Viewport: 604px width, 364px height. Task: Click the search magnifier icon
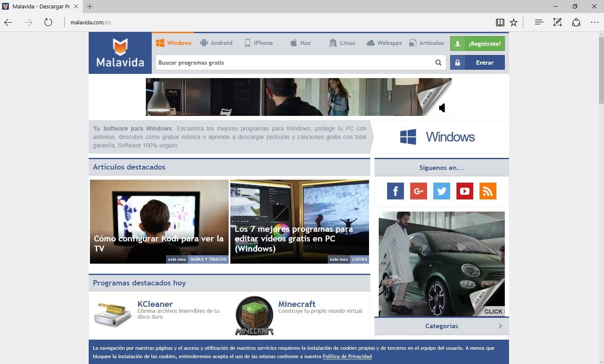(438, 63)
